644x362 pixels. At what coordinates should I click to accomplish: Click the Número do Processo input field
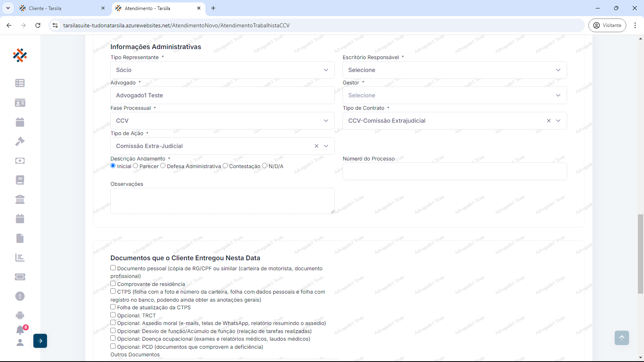tap(454, 171)
